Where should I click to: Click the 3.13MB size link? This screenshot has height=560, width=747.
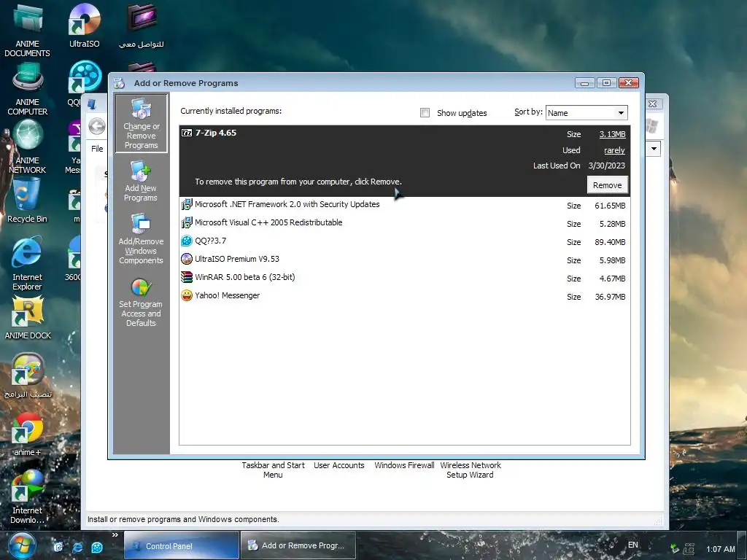612,134
